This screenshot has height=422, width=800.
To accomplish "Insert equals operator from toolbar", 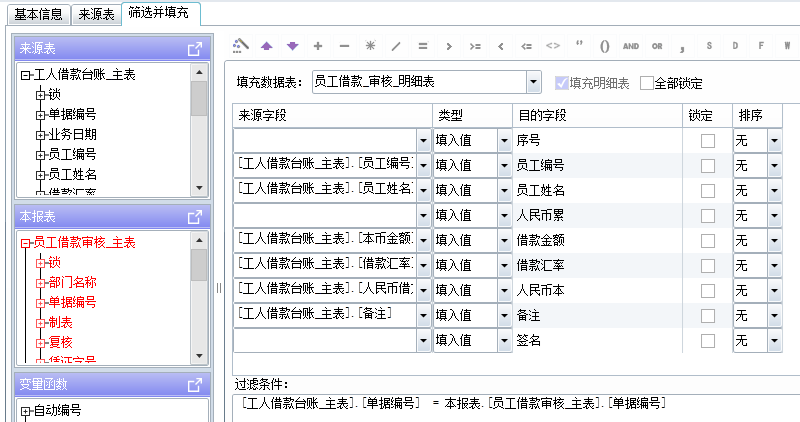I will tap(422, 46).
